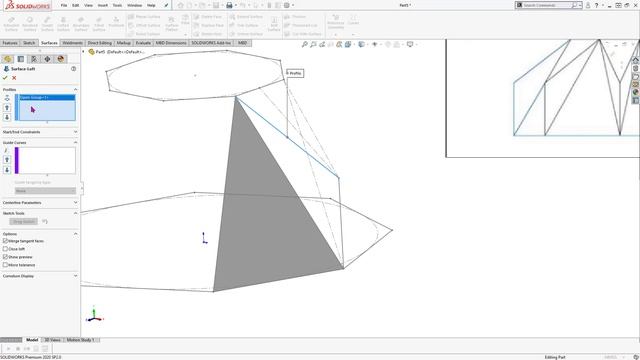
Task: Click the user login icon near search
Action: (x=588, y=5)
